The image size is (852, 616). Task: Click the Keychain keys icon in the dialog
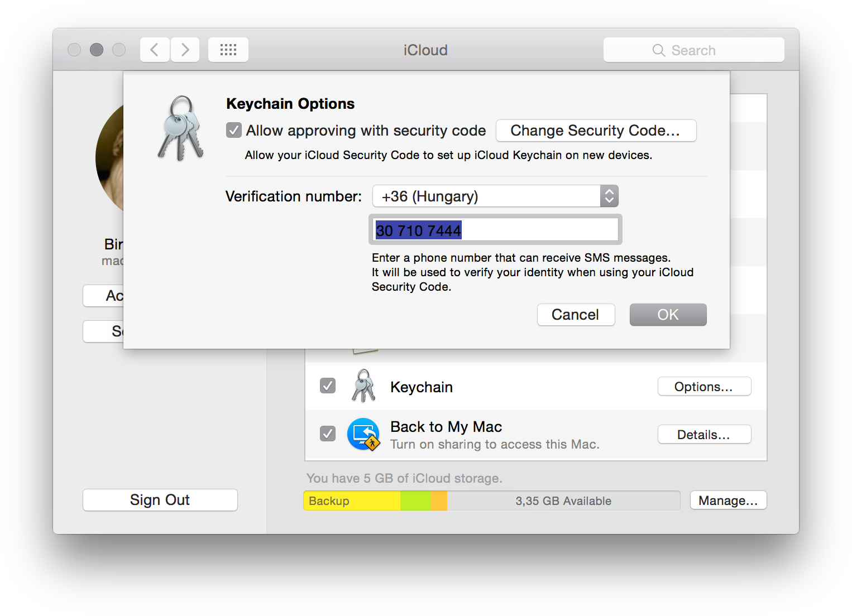(181, 128)
